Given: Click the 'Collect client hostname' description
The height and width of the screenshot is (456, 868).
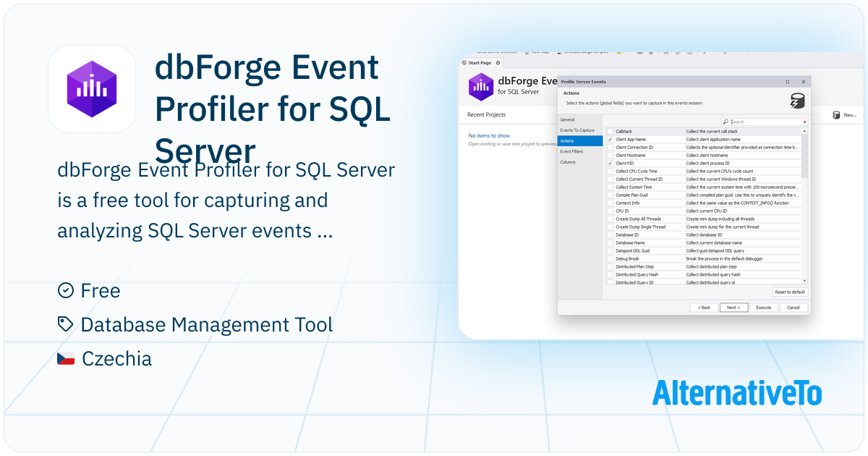Looking at the screenshot, I should (x=707, y=155).
